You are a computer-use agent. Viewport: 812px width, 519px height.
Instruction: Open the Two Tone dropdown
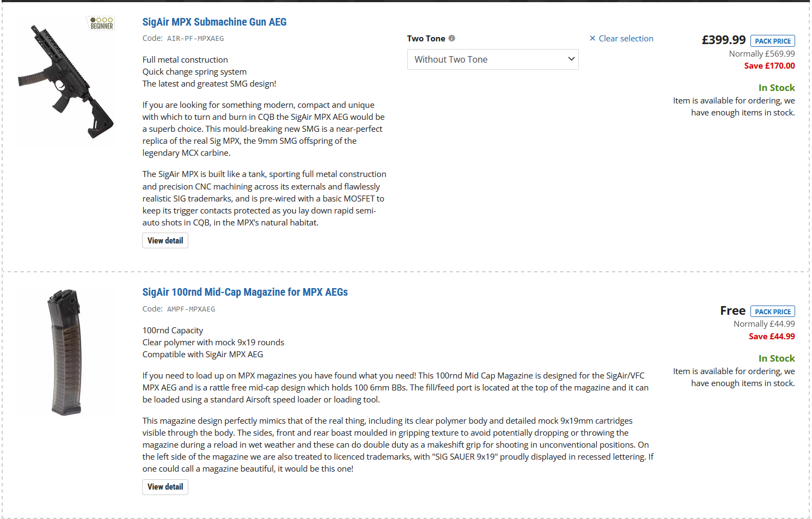tap(492, 59)
